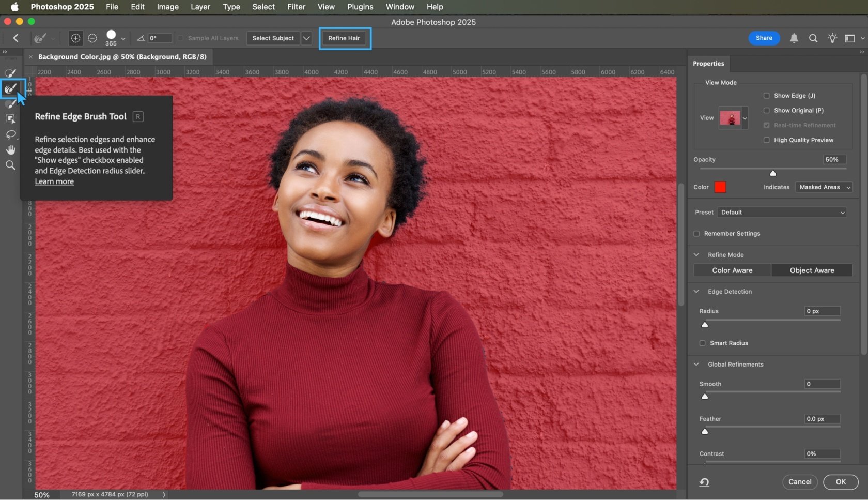Activate the Zoom tool

pos(11,165)
